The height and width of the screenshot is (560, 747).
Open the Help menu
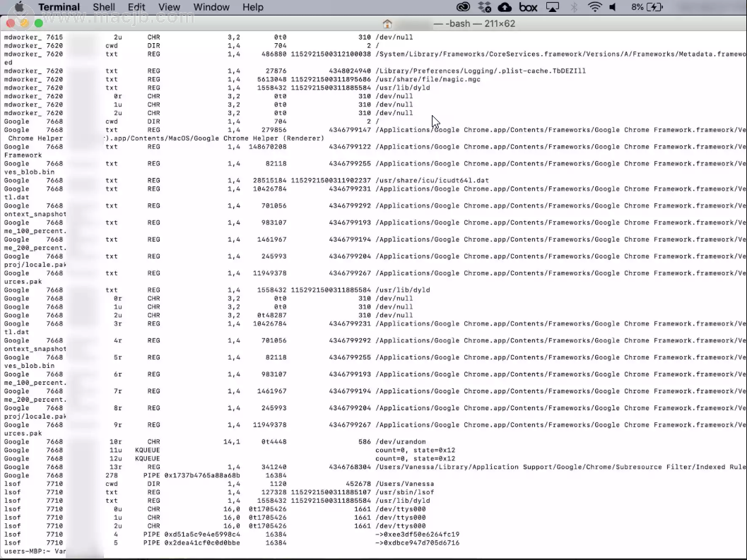coord(252,7)
